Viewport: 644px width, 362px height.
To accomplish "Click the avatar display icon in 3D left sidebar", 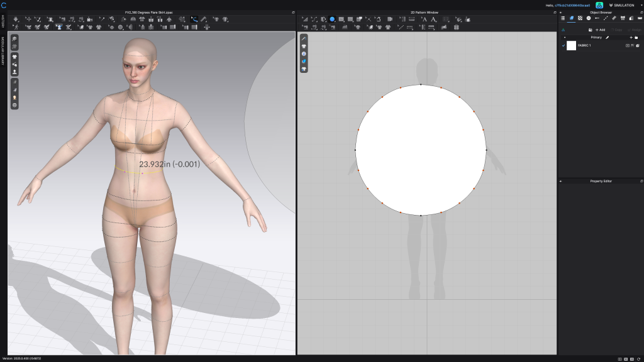I will (14, 72).
